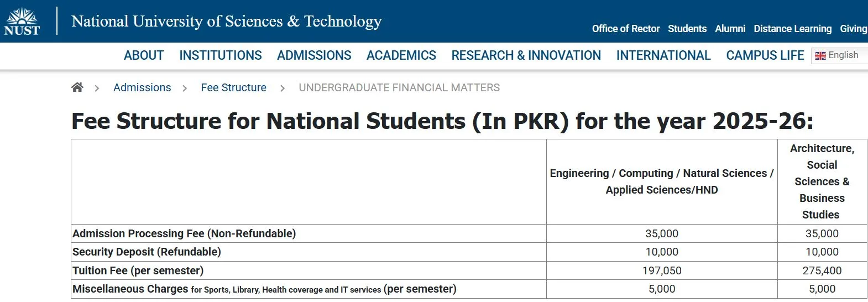Open the ABOUT menu
This screenshot has width=868, height=302.
click(x=144, y=55)
